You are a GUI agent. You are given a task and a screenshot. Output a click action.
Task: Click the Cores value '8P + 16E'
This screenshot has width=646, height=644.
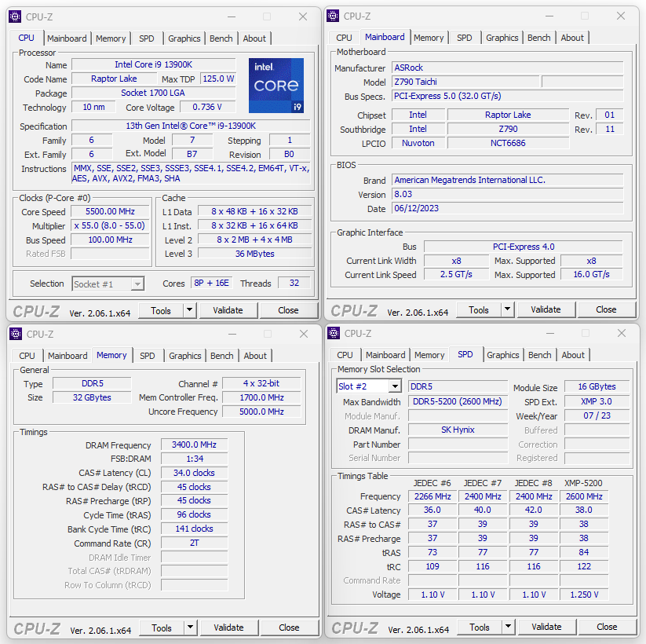(x=211, y=284)
